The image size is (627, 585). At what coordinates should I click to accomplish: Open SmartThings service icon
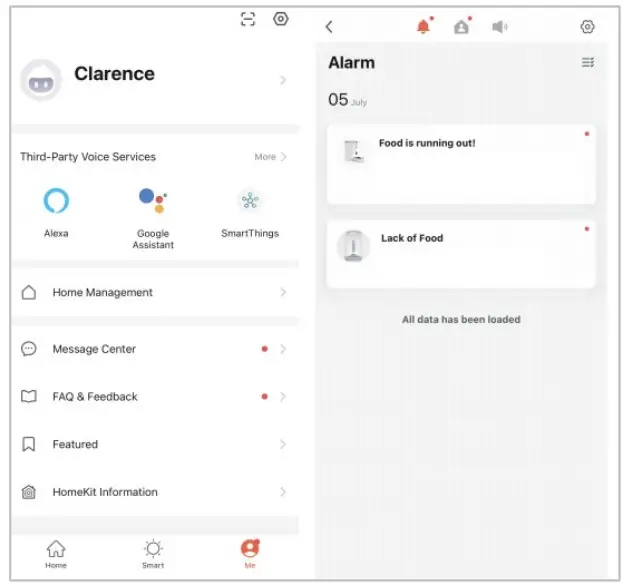(250, 200)
